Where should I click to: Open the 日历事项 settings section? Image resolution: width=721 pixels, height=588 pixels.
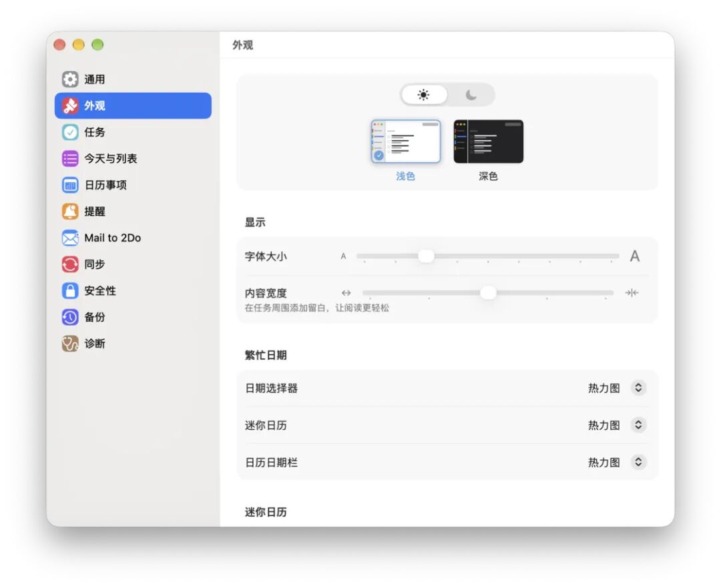[x=133, y=185]
